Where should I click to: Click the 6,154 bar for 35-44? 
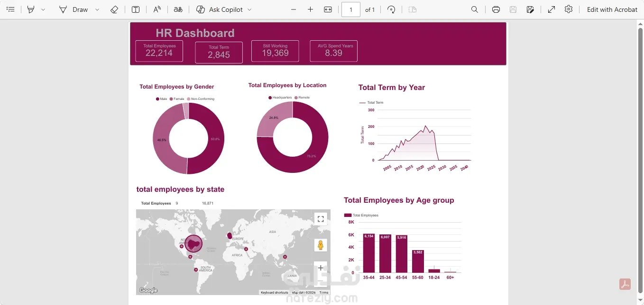[369, 253]
